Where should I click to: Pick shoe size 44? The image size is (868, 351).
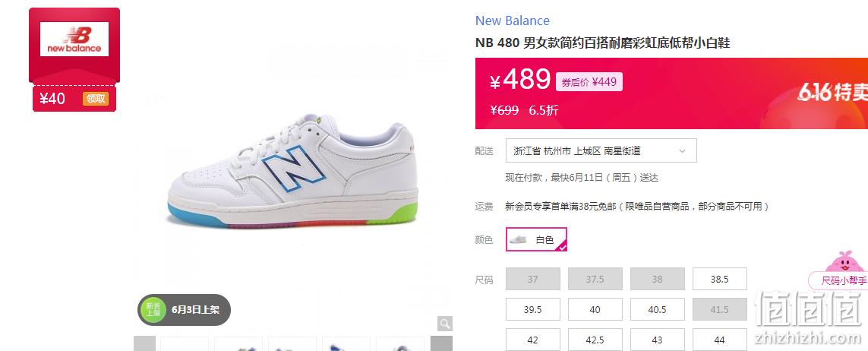[719, 340]
